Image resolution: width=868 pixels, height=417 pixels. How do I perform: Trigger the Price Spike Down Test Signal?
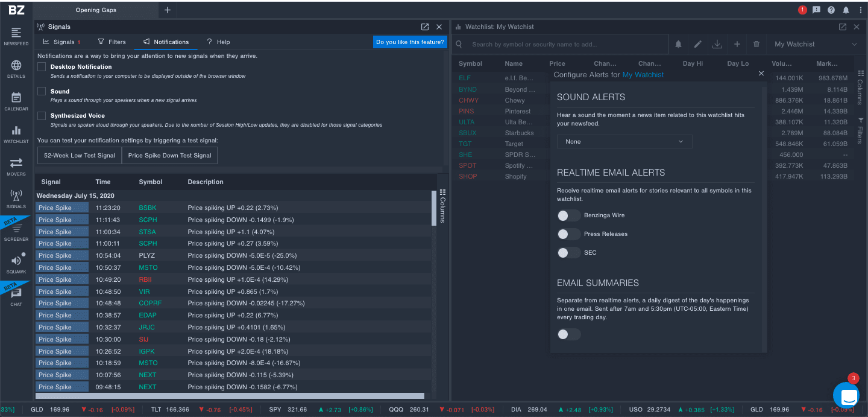click(x=169, y=155)
